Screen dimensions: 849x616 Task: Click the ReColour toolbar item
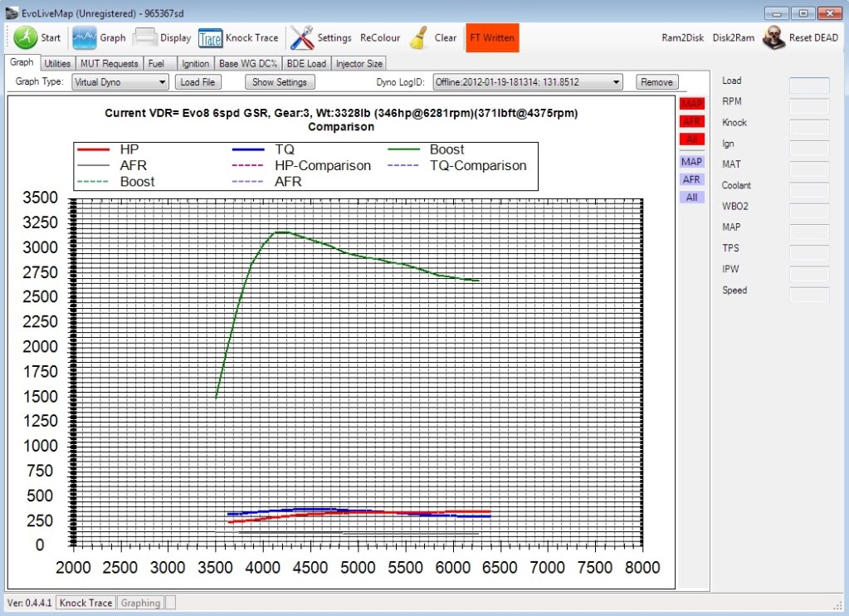[x=380, y=38]
